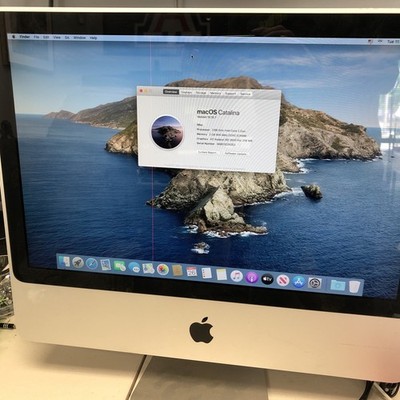Open Messages bubble icon in dock
This screenshot has width=400, height=400.
134,267
